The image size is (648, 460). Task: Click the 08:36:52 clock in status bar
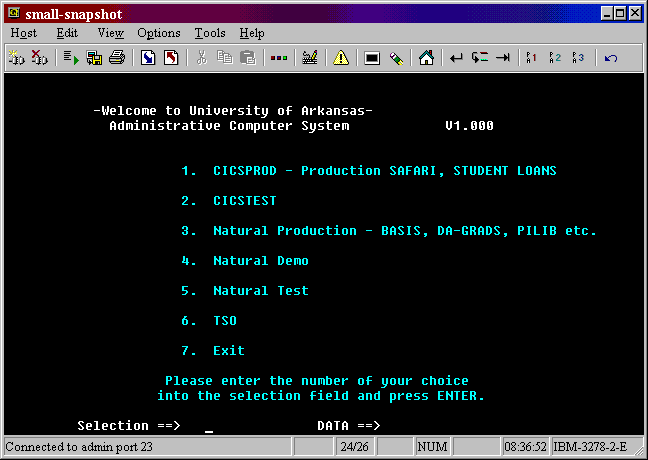click(x=526, y=447)
